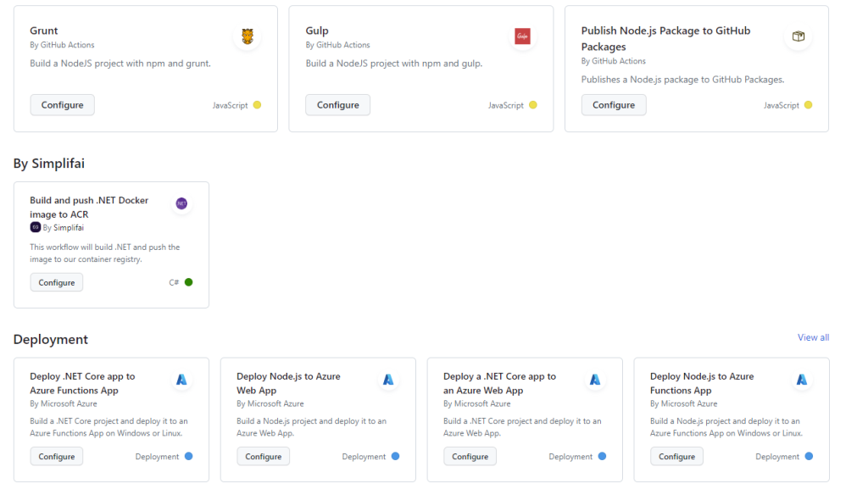Click the 'Grunt' card title
868x489 pixels.
(44, 31)
